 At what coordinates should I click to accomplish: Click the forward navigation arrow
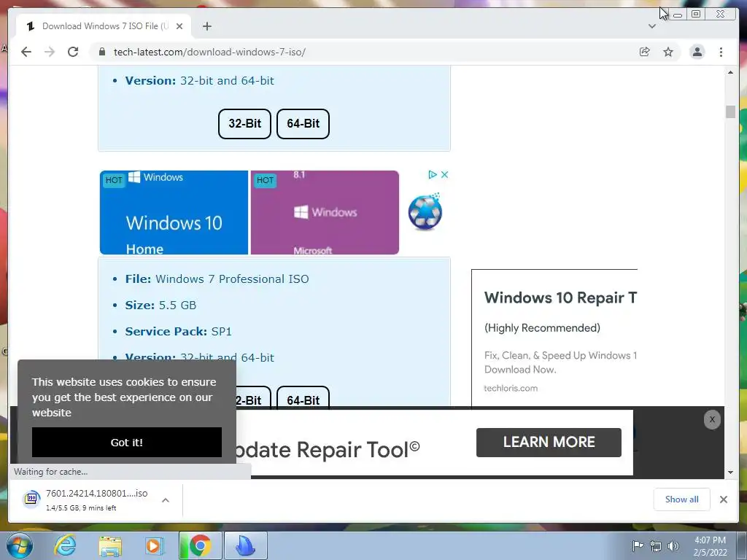click(x=50, y=52)
